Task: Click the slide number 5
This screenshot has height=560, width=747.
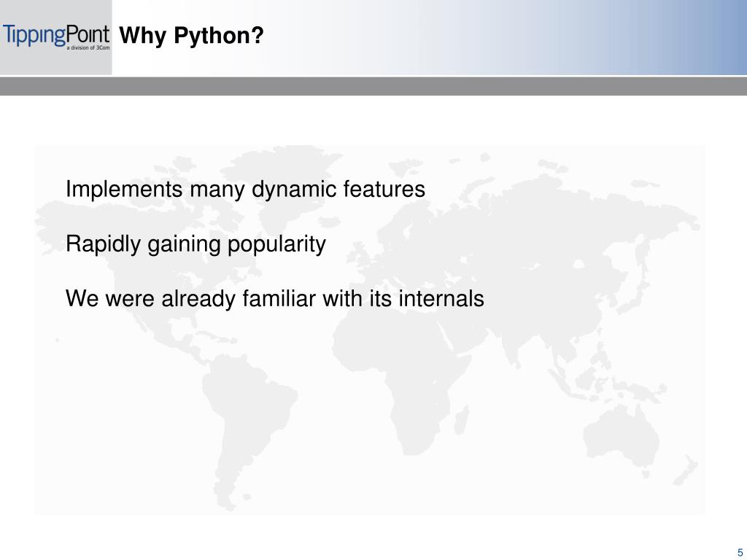Action: coord(740,553)
